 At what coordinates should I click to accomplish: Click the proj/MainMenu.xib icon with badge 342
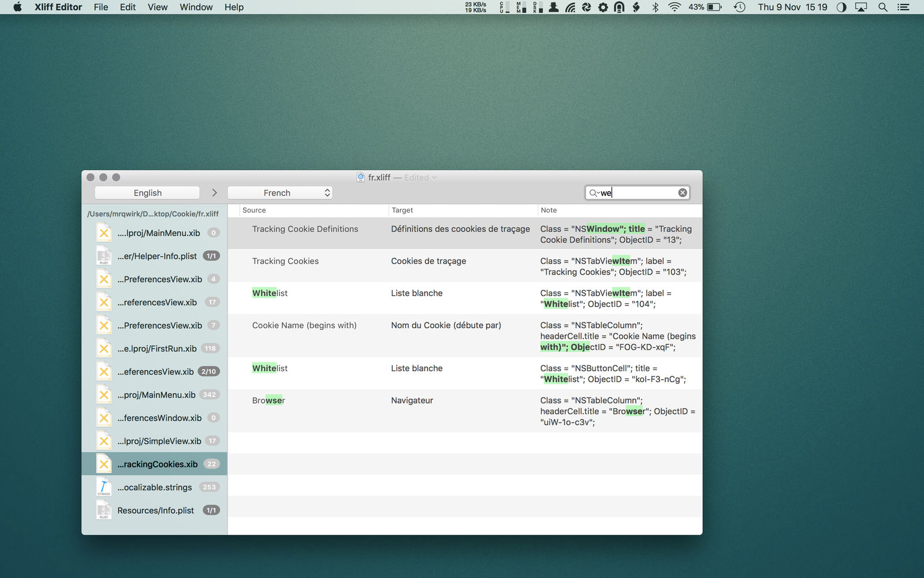pos(104,395)
